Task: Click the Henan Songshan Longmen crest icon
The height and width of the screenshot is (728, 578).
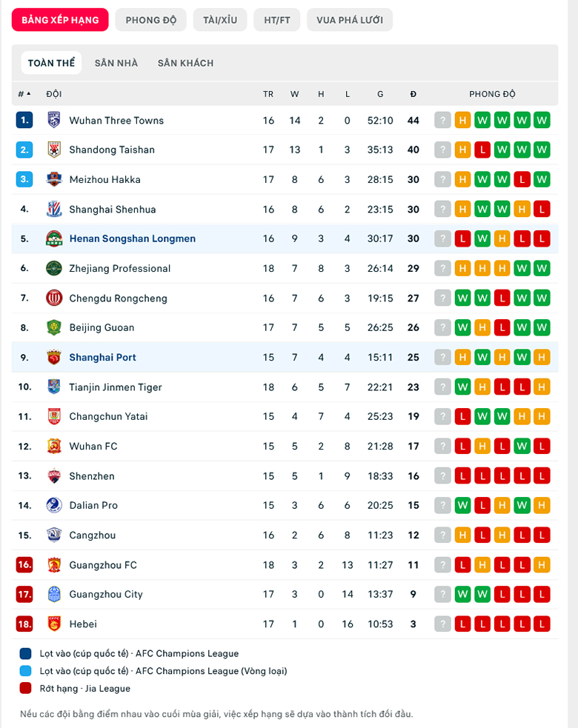Action: coord(54,238)
